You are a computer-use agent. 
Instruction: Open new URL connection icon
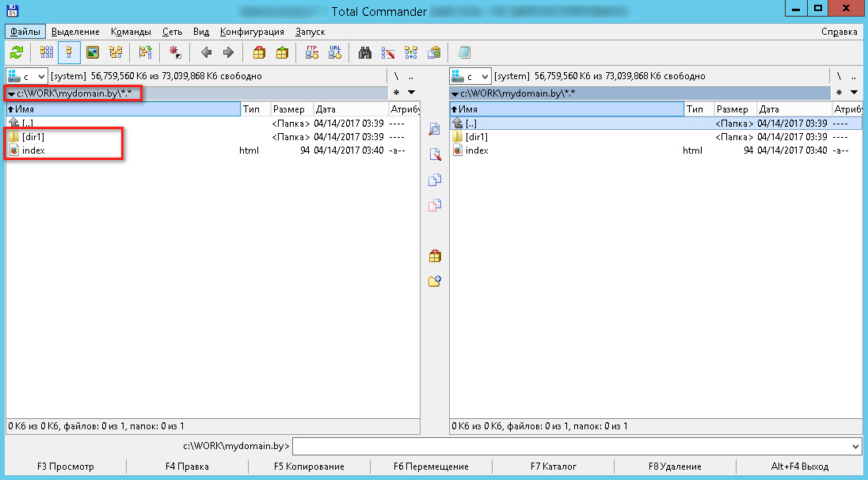335,52
